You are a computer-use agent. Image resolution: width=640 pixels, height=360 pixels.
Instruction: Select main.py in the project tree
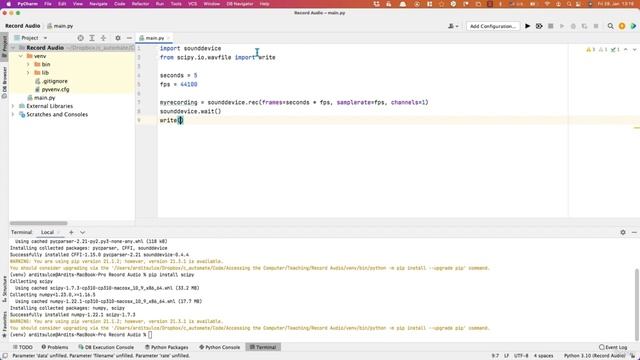(x=41, y=98)
